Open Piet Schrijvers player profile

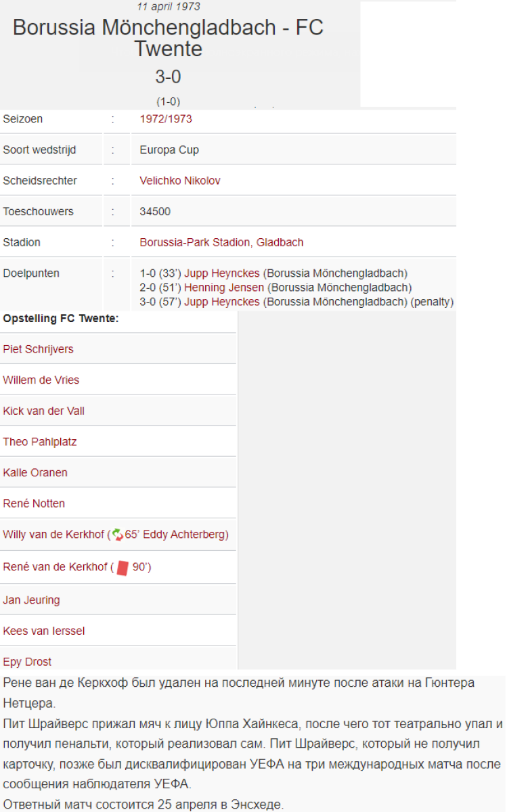coord(38,349)
